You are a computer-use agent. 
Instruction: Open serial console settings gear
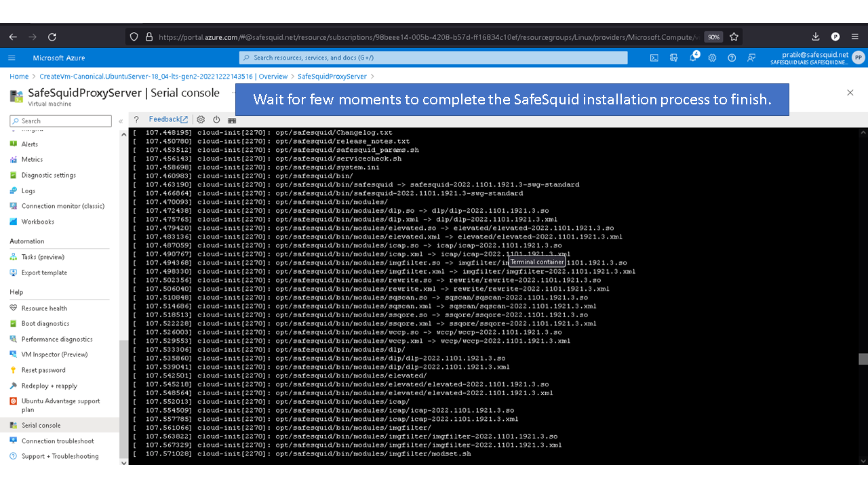(201, 119)
